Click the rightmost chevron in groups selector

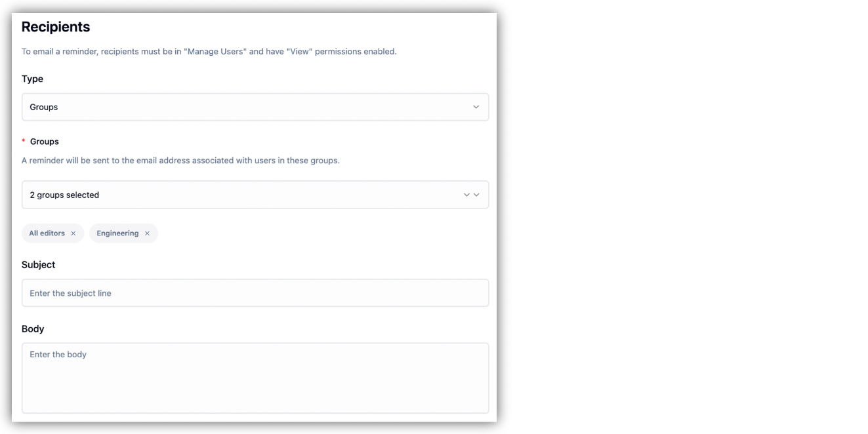click(x=476, y=195)
